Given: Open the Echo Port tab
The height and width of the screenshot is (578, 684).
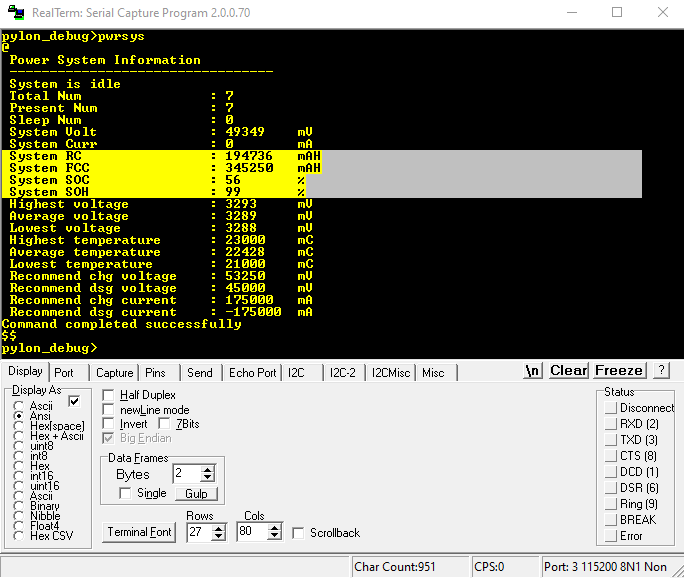Looking at the screenshot, I should click(252, 373).
